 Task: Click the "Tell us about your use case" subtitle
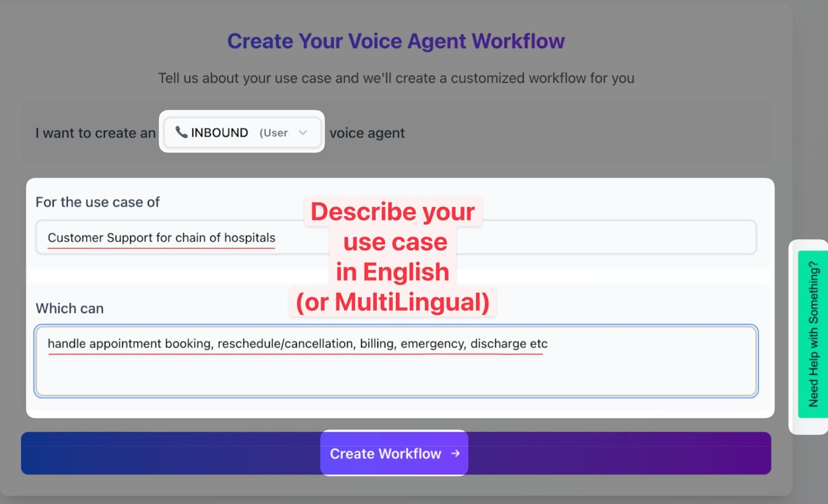[396, 78]
